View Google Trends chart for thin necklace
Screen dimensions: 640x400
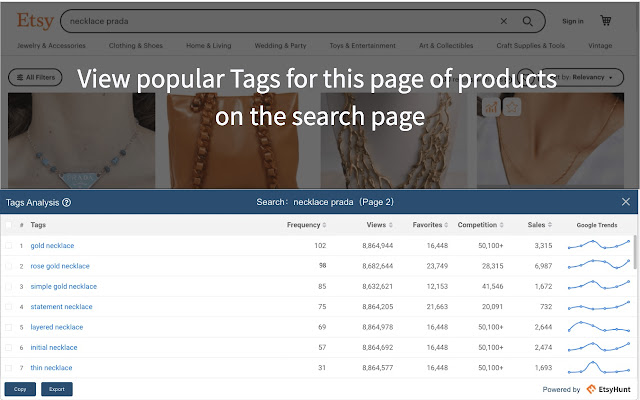pyautogui.click(x=598, y=367)
